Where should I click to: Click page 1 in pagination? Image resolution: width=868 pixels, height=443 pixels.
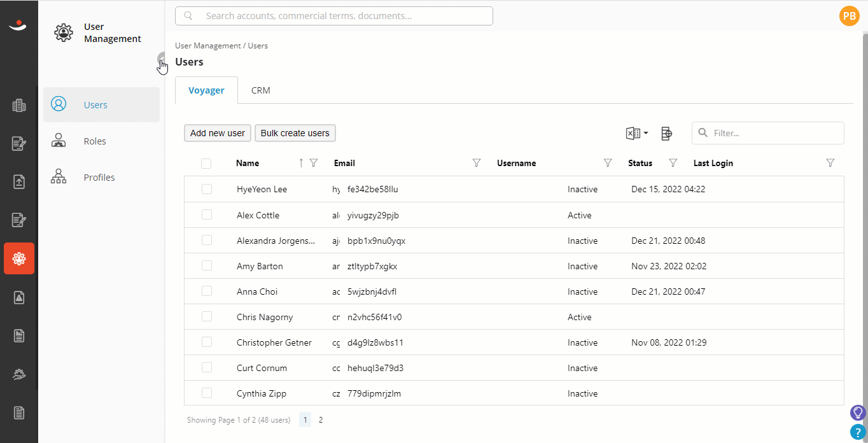tap(305, 420)
